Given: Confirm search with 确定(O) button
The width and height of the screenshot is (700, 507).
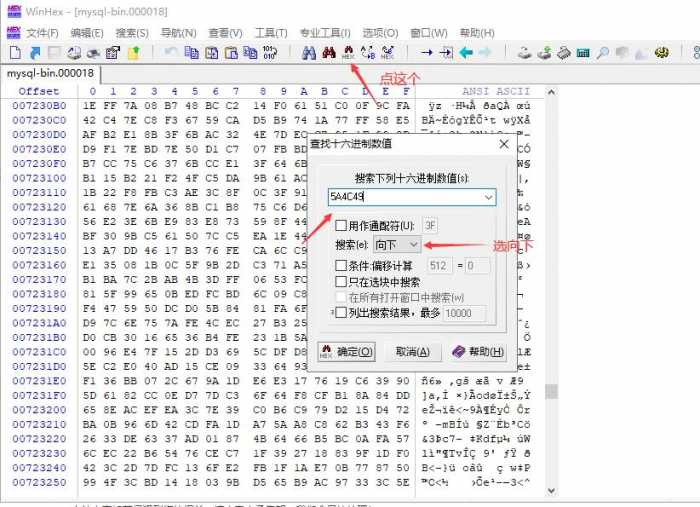Looking at the screenshot, I should 346,352.
